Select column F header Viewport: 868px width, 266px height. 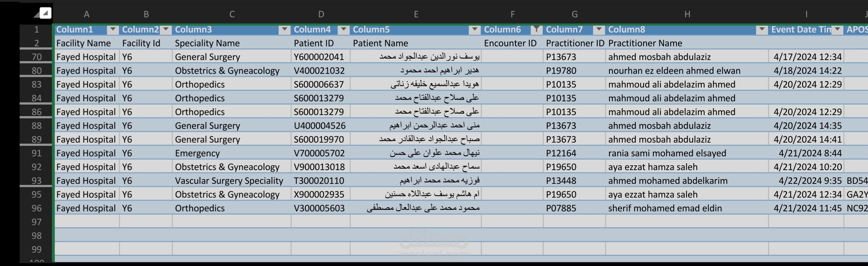(x=512, y=14)
